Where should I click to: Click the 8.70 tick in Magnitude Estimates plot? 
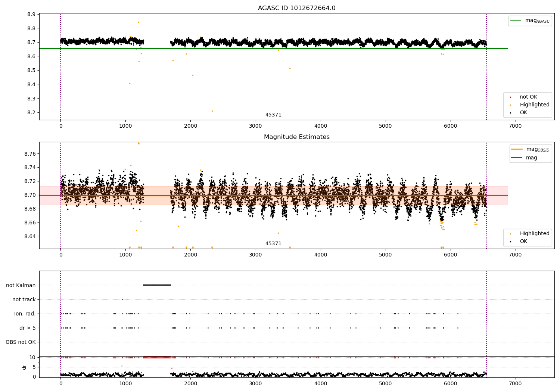pos(30,195)
